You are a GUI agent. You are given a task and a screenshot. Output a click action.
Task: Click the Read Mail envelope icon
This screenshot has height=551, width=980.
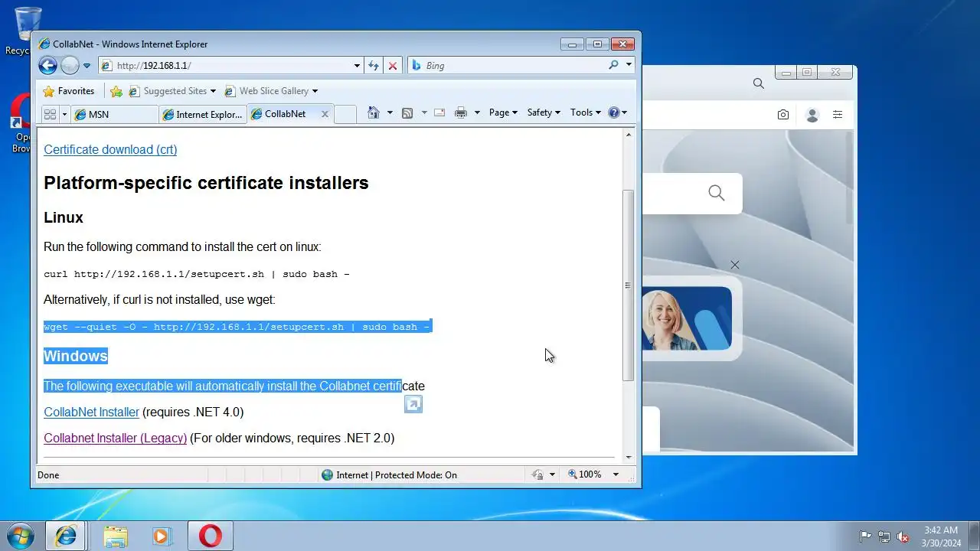click(439, 113)
